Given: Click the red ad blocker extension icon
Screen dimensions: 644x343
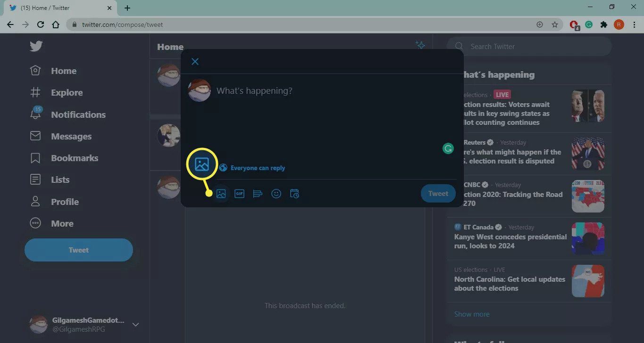Looking at the screenshot, I should tap(574, 25).
